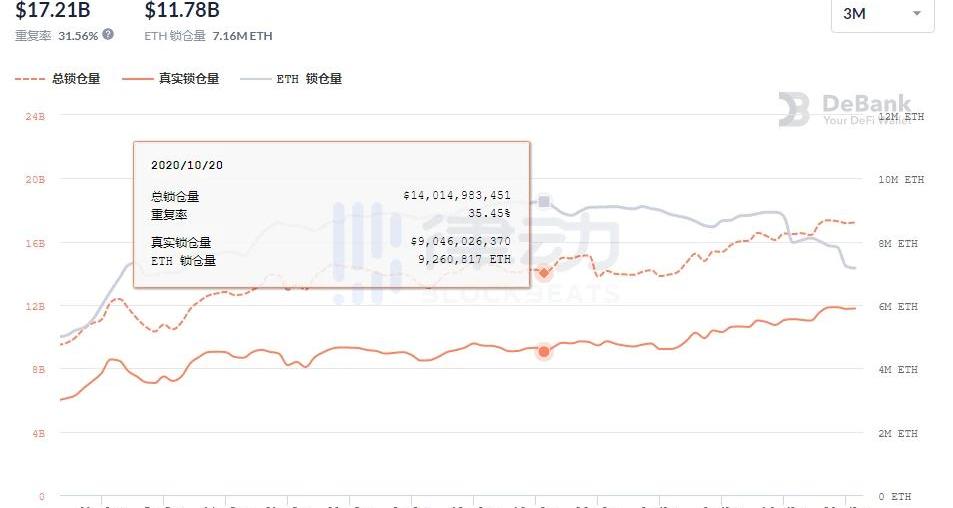953x508 pixels.
Task: Click the DeBank logo watermark
Action: pyautogui.click(x=845, y=109)
